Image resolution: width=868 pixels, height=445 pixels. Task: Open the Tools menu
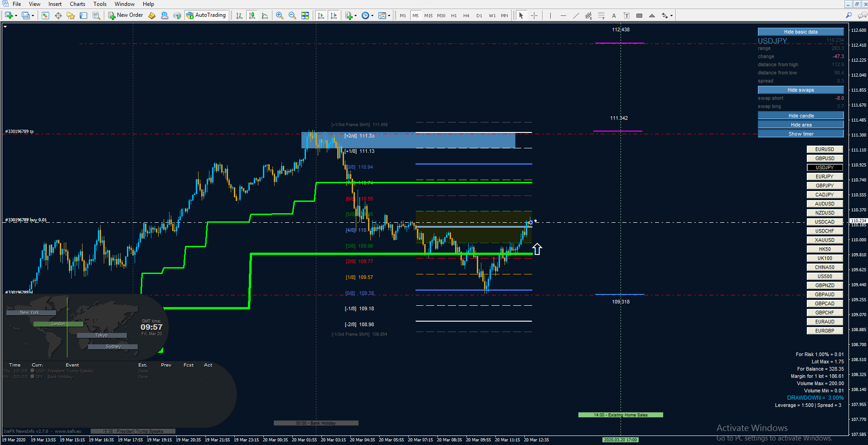pyautogui.click(x=100, y=4)
